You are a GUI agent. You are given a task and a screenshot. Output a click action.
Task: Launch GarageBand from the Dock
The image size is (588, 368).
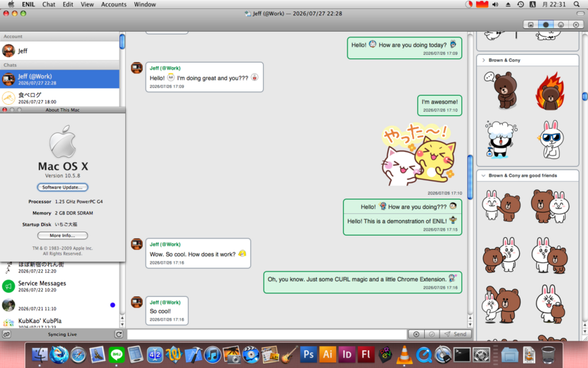point(290,355)
